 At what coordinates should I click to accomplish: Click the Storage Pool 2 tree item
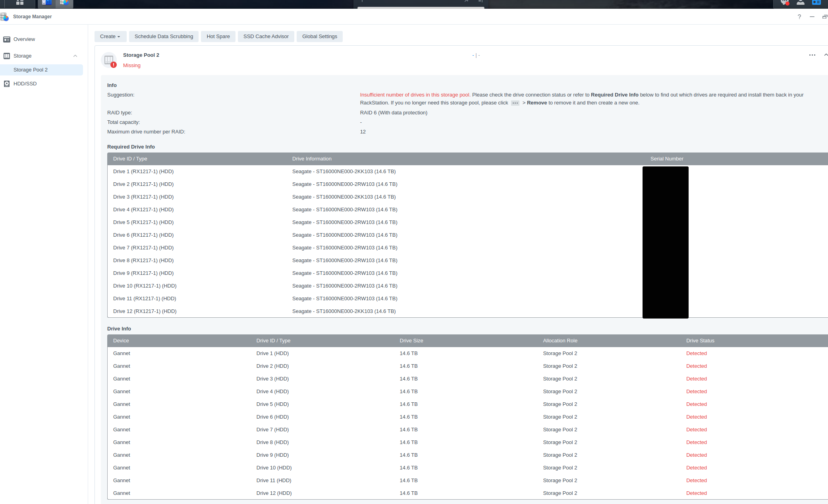[31, 69]
